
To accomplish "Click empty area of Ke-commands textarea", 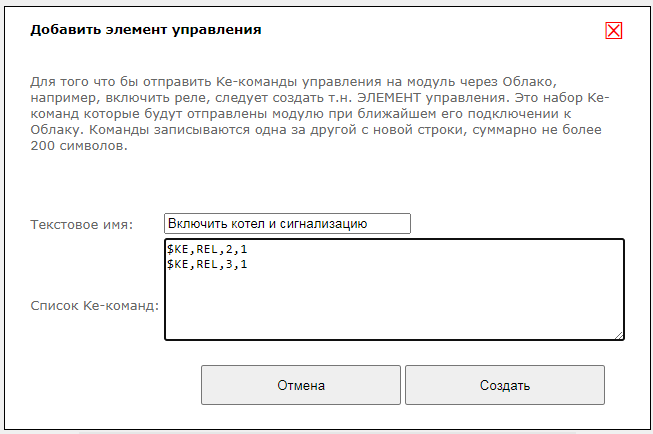I will pos(394,307).
